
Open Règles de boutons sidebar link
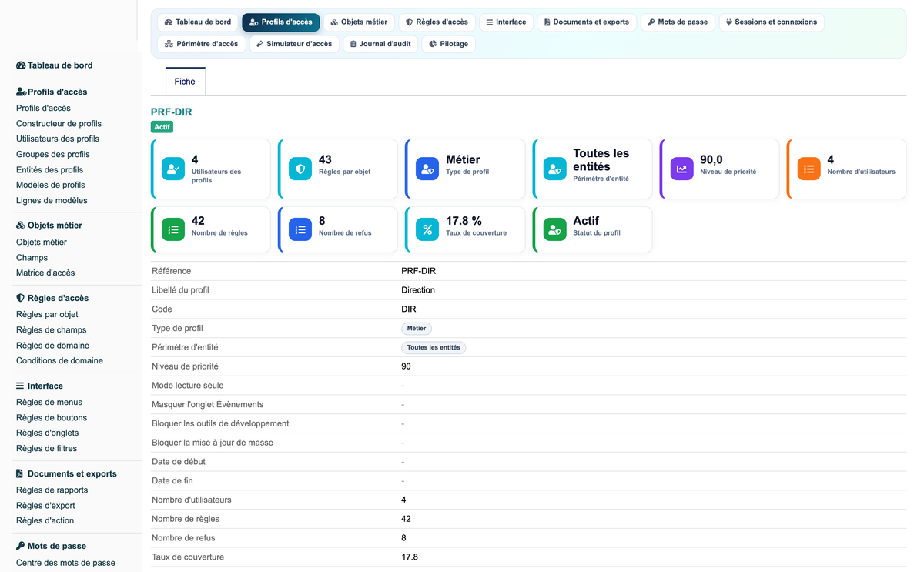point(52,418)
